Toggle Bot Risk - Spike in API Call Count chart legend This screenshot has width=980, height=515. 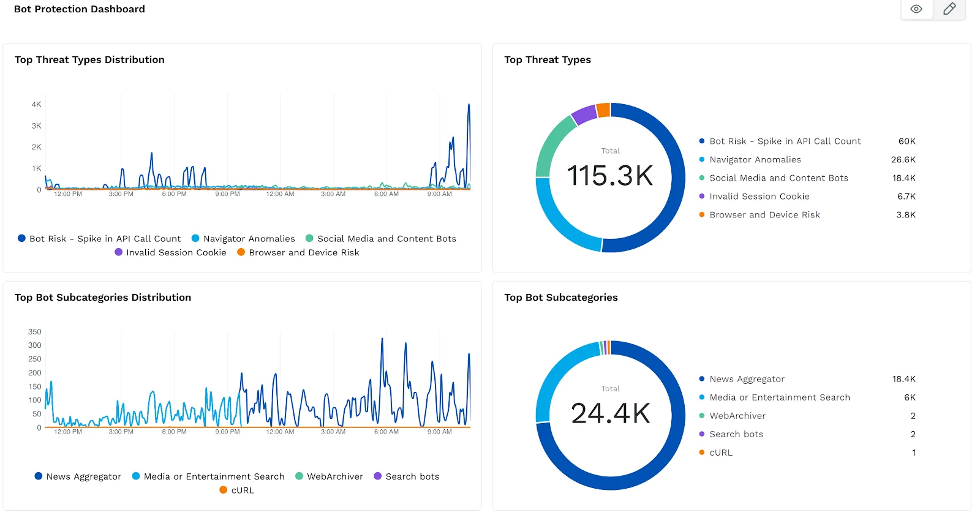(x=99, y=239)
